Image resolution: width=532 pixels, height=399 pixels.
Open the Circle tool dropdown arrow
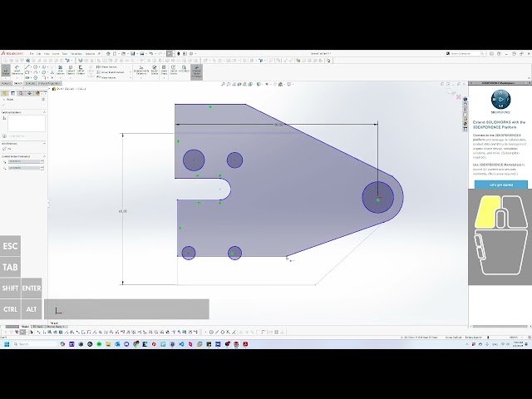coord(39,67)
